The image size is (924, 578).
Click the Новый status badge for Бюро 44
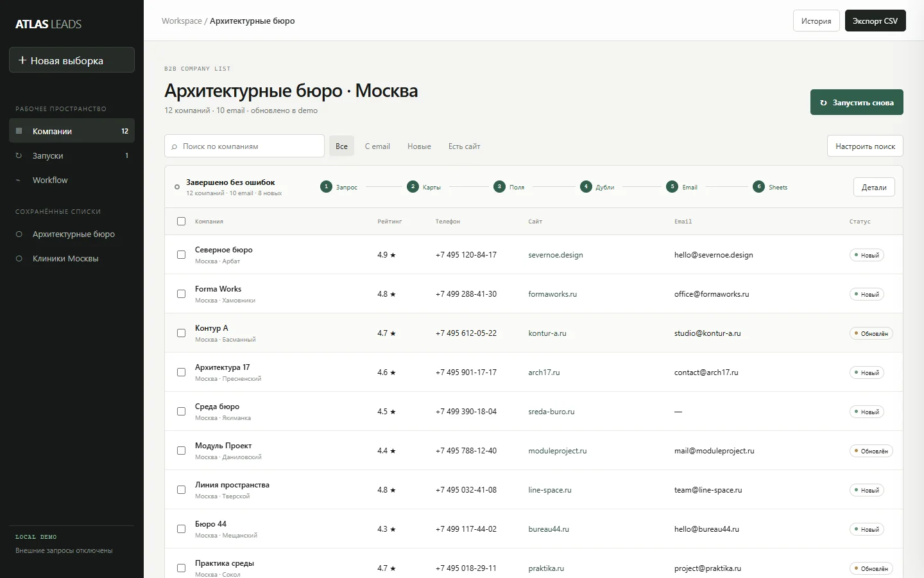click(x=866, y=529)
